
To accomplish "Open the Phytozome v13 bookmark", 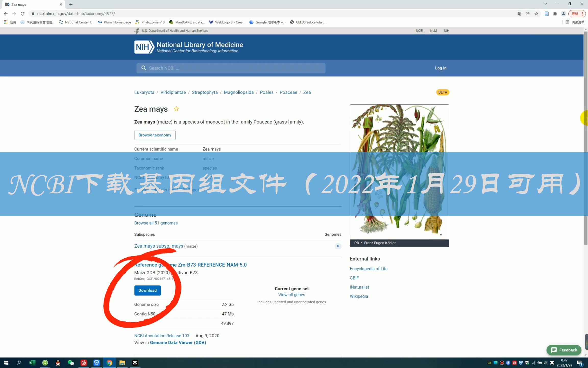I will click(150, 22).
